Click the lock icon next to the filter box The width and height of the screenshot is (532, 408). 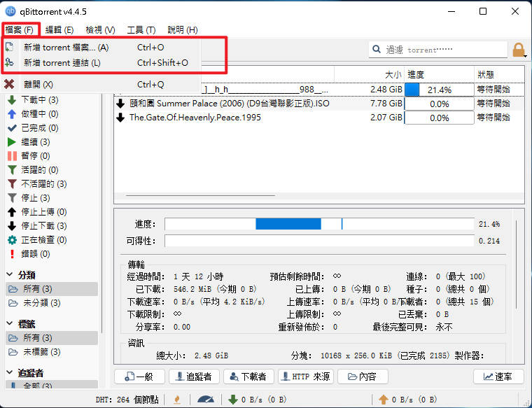(519, 50)
